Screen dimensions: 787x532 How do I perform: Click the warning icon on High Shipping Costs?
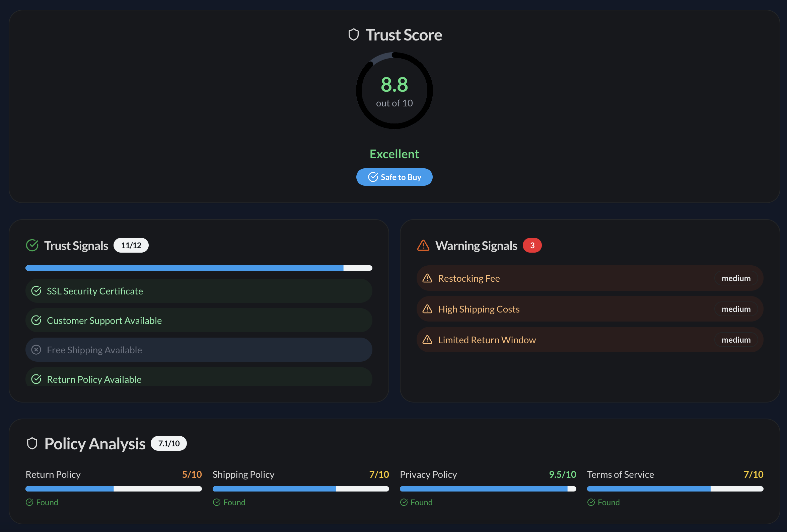pos(427,309)
